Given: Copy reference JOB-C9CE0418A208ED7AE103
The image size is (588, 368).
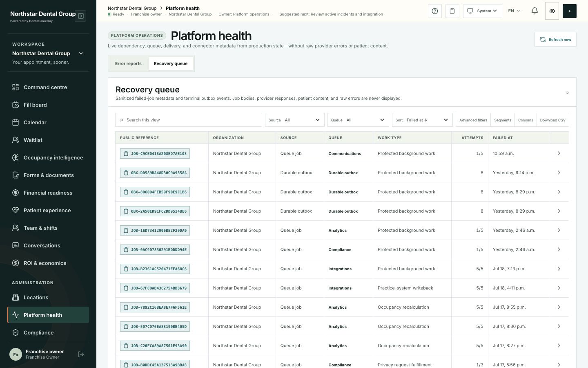Looking at the screenshot, I should pyautogui.click(x=155, y=154).
